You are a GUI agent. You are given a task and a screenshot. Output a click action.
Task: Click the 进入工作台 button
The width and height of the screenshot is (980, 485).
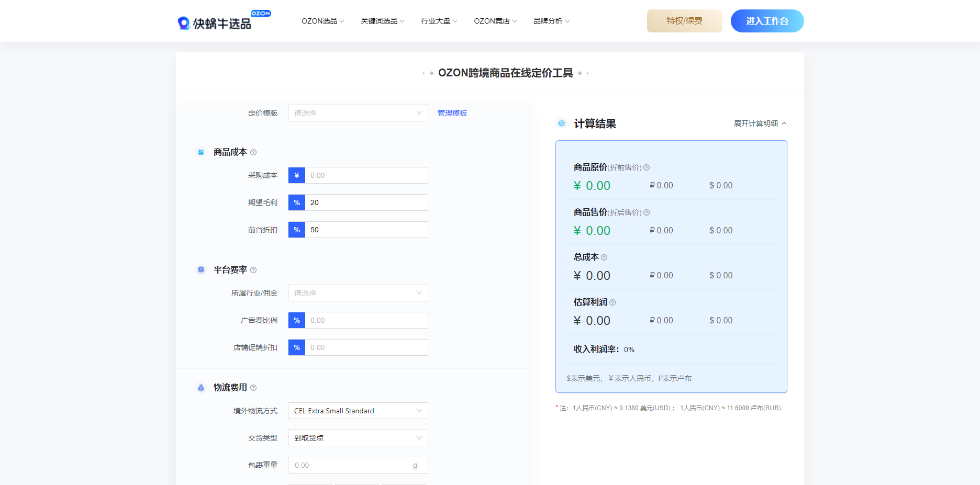tap(767, 21)
